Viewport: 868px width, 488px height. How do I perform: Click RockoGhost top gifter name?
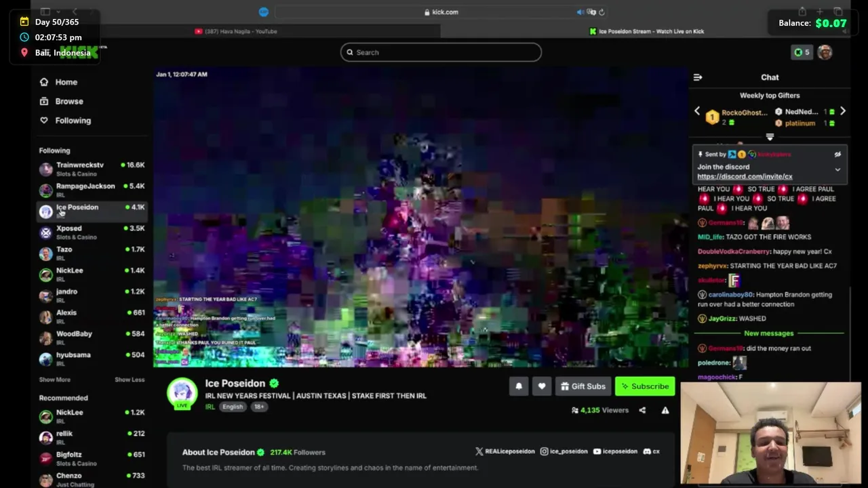point(745,113)
